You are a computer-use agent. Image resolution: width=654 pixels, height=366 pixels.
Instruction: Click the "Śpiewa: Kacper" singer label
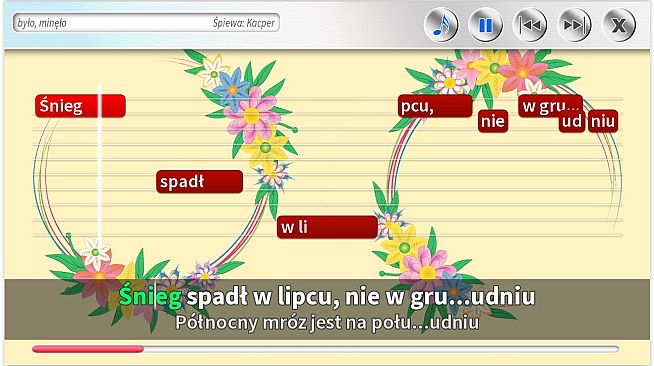[x=244, y=23]
